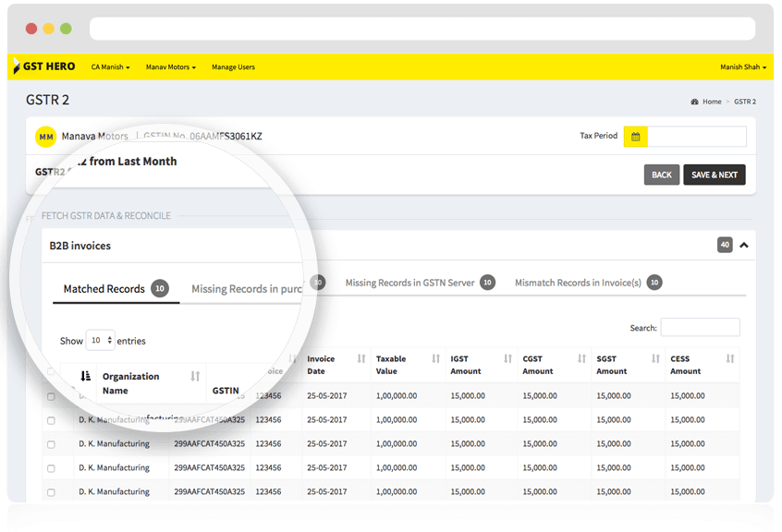Click the yellow window minimize dot
Screen dimensions: 782x532
coord(48,29)
